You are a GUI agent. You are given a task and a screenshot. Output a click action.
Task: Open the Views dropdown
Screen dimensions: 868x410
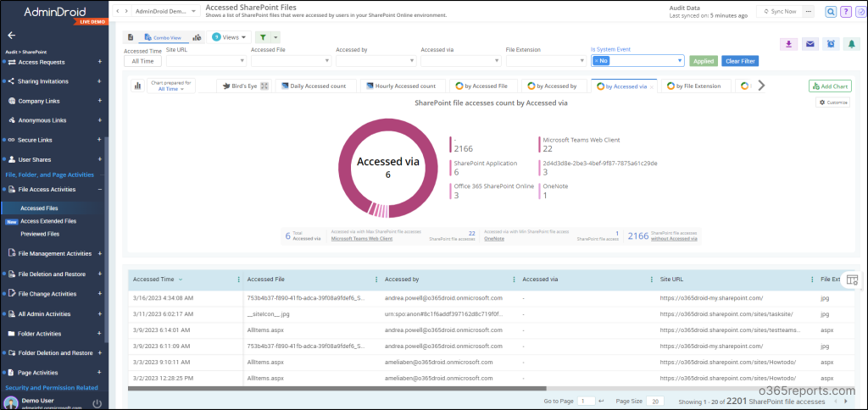point(229,37)
